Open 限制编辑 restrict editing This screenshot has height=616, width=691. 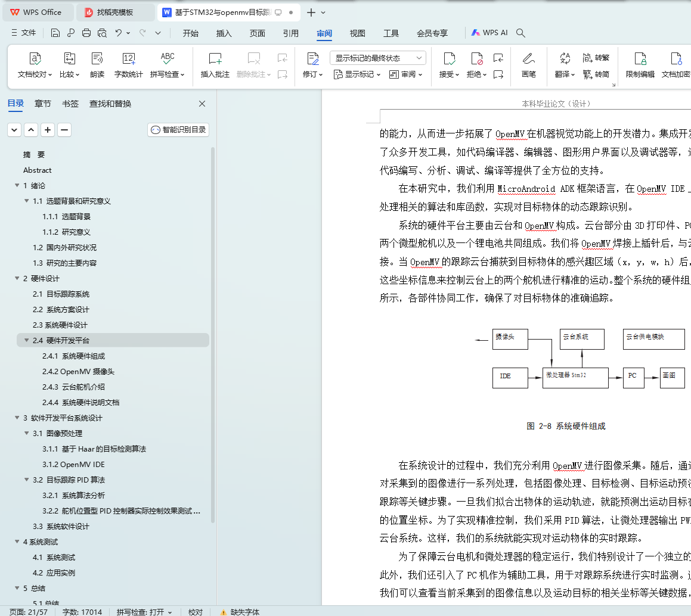(x=640, y=65)
